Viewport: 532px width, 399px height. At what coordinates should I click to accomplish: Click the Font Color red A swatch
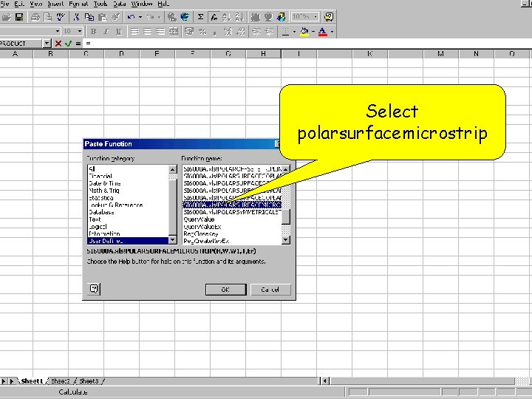tap(323, 32)
